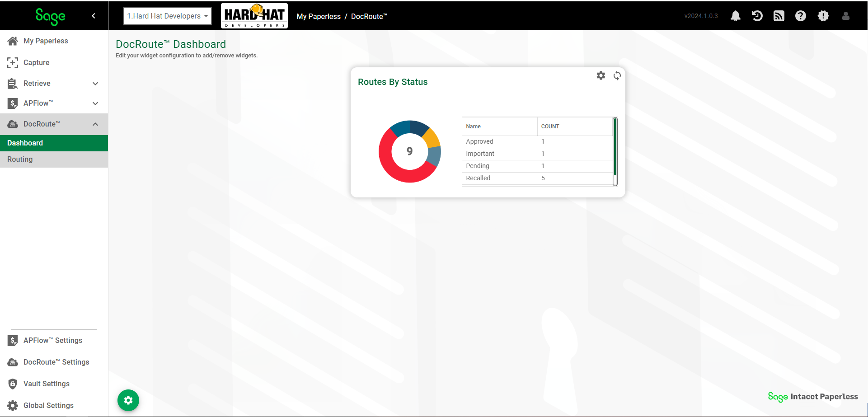Open the Hard Hat Developers vault dropdown
This screenshot has height=417, width=868.
click(x=167, y=16)
